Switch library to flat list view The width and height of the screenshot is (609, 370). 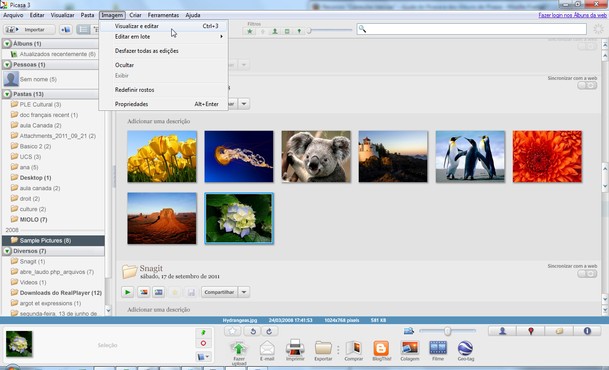pyautogui.click(x=83, y=30)
